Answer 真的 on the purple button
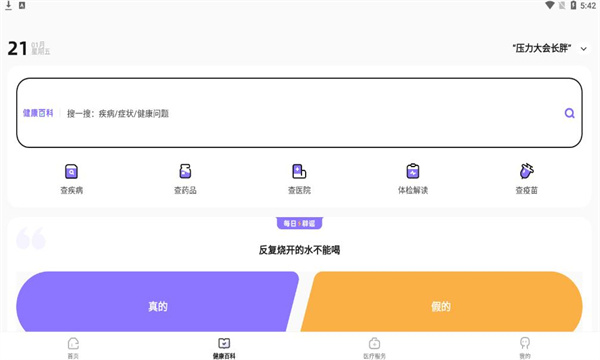The height and width of the screenshot is (360, 600). tap(157, 302)
